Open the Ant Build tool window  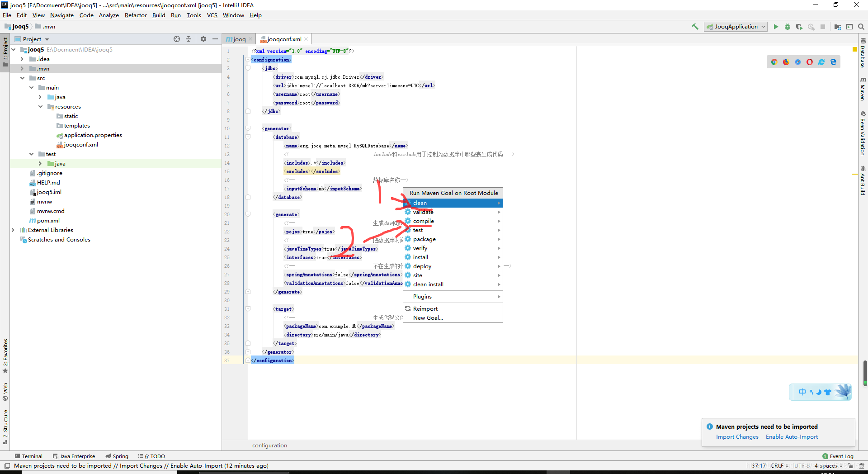click(863, 180)
